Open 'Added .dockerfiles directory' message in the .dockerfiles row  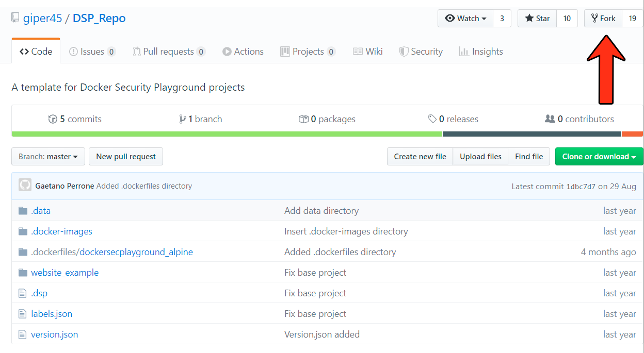[340, 252]
